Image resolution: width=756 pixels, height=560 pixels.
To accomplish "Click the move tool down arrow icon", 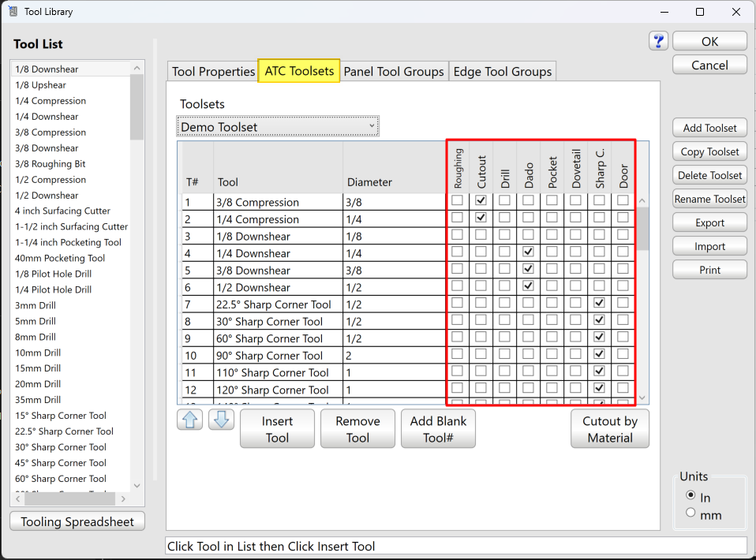I will click(221, 420).
